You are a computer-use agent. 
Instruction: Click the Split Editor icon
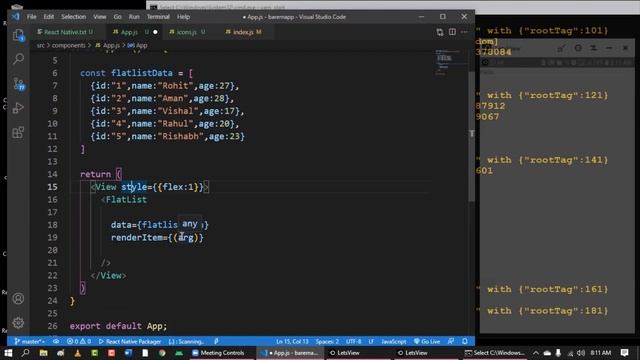452,32
